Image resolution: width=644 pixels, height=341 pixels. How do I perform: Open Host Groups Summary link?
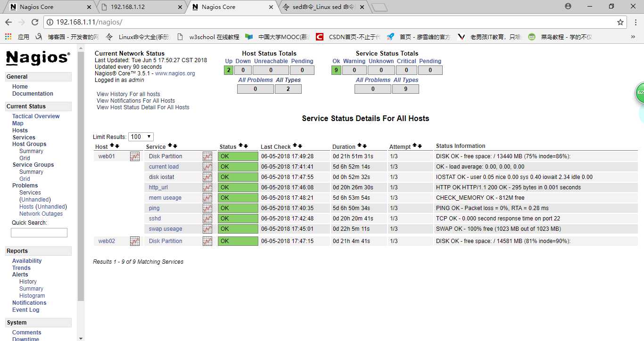(31, 151)
